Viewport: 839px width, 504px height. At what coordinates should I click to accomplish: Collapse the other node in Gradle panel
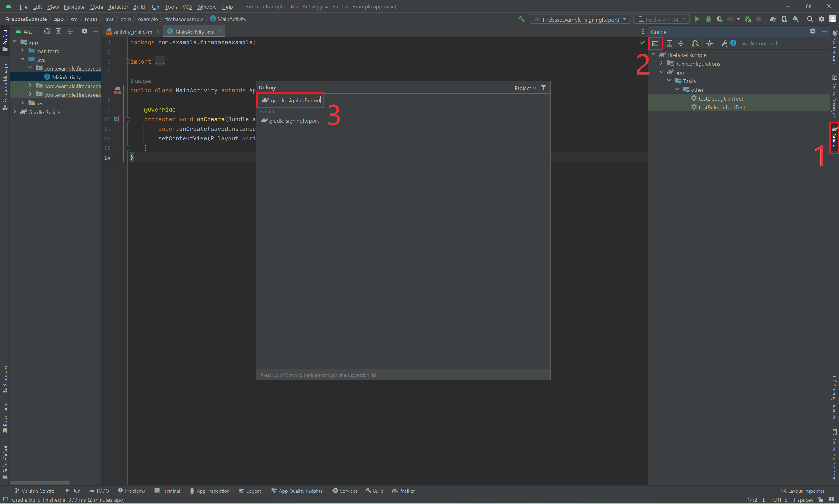tap(677, 90)
